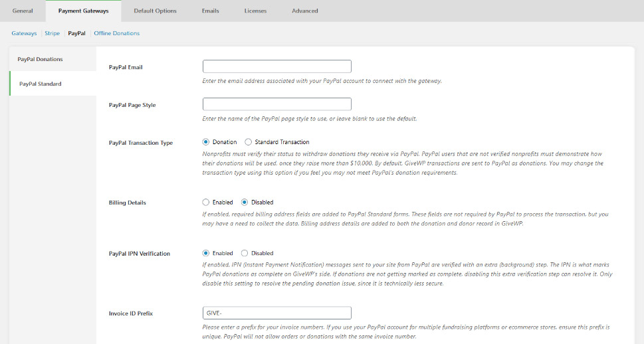This screenshot has width=644, height=344.
Task: Go to the Stripe settings link
Action: (53, 33)
